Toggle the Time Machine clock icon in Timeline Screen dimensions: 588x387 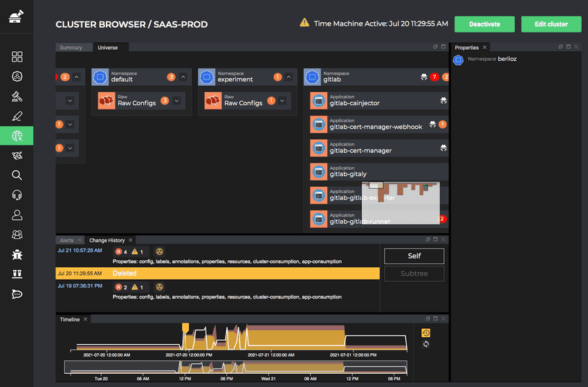(x=425, y=333)
